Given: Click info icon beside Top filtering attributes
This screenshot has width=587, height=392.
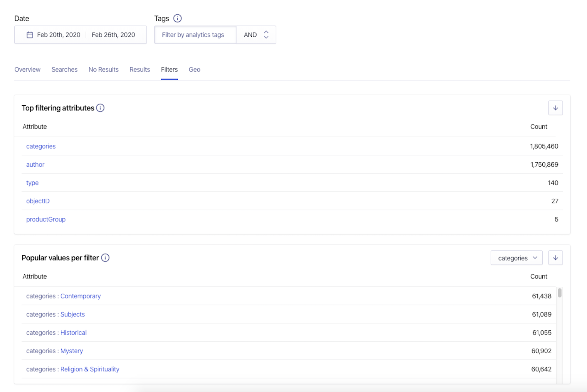Looking at the screenshot, I should (100, 108).
